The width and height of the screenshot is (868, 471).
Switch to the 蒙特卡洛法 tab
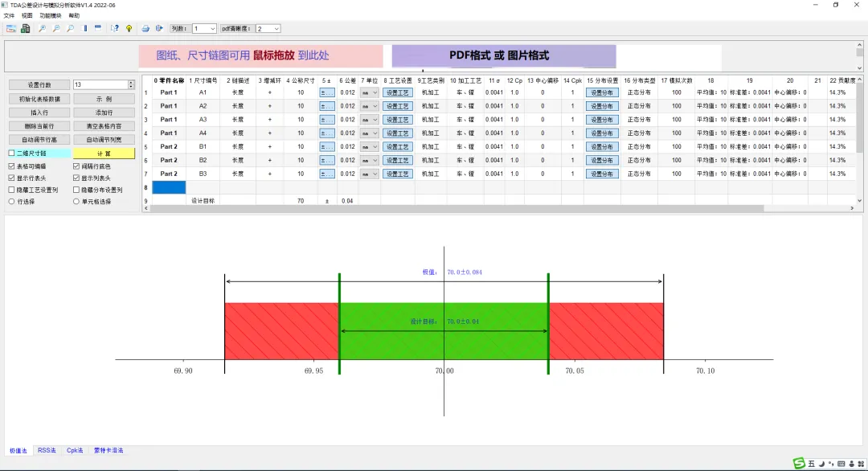coord(108,451)
